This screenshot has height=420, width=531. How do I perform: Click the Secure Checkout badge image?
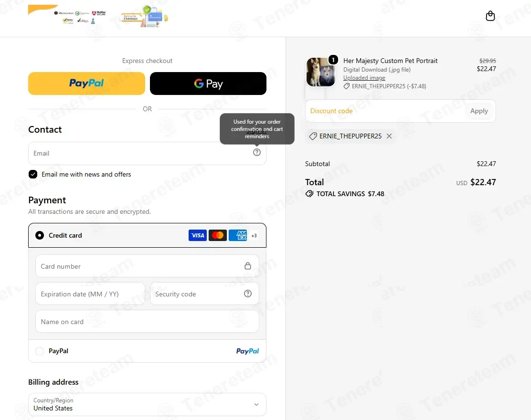click(x=145, y=17)
